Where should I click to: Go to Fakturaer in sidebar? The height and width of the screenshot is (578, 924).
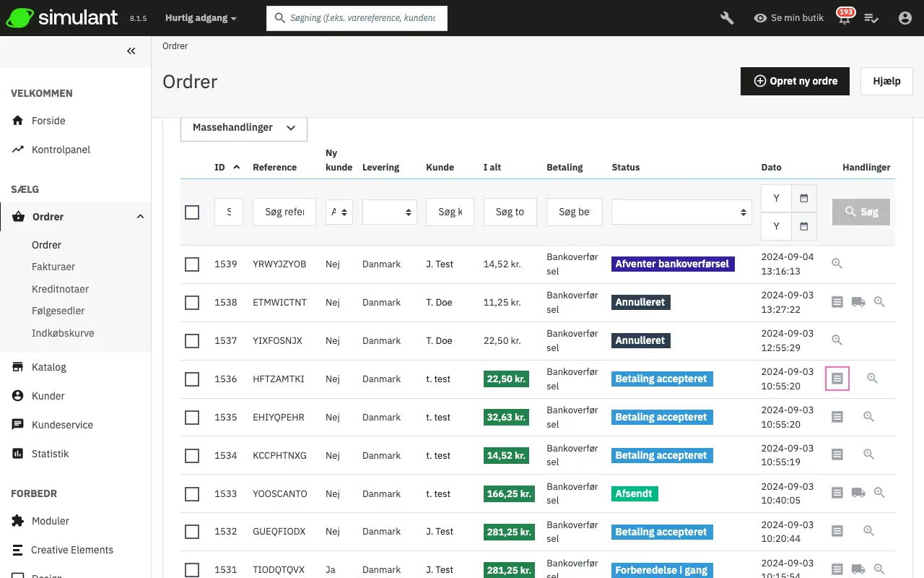[x=53, y=267]
